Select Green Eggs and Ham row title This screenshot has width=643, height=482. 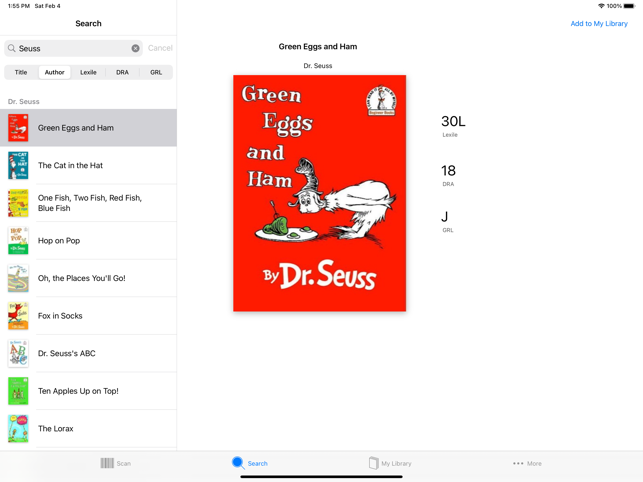click(76, 128)
